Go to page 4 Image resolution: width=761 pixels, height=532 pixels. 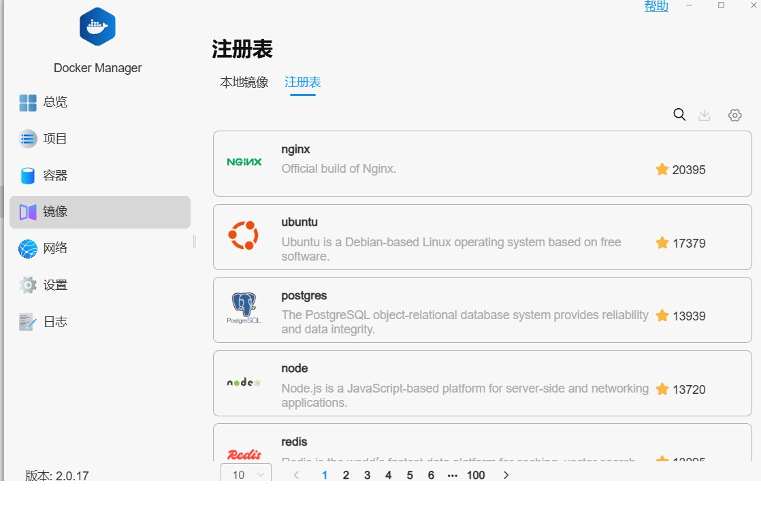pyautogui.click(x=388, y=476)
